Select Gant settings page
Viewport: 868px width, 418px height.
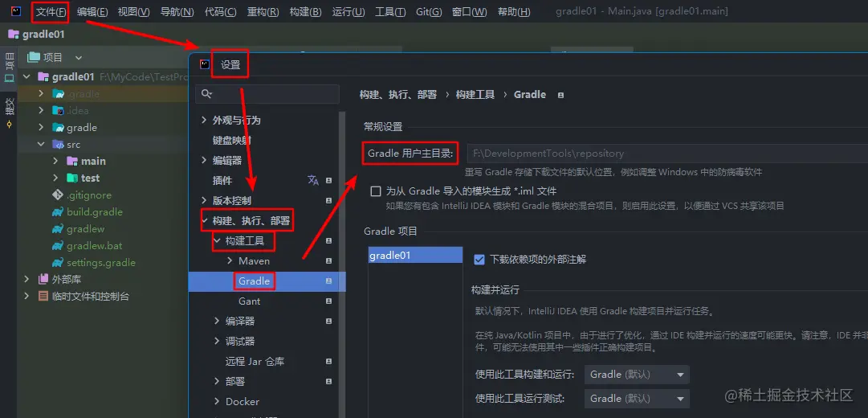pos(249,301)
